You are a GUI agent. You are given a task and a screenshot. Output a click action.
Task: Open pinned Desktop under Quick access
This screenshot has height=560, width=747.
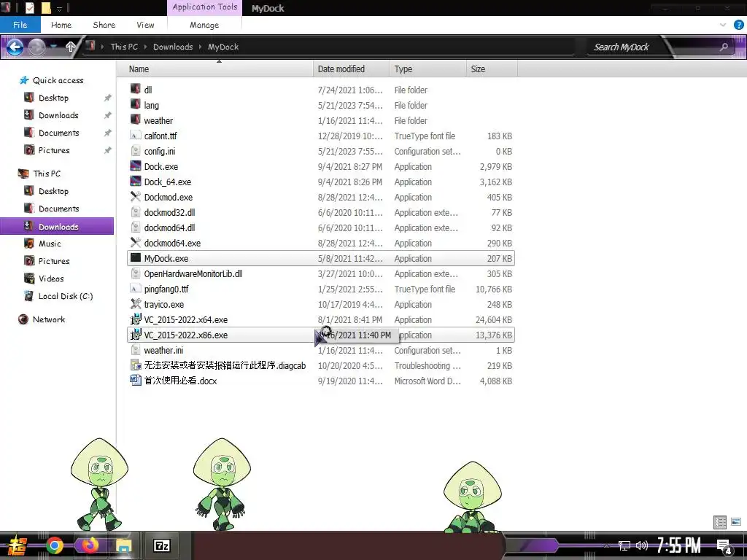point(53,98)
